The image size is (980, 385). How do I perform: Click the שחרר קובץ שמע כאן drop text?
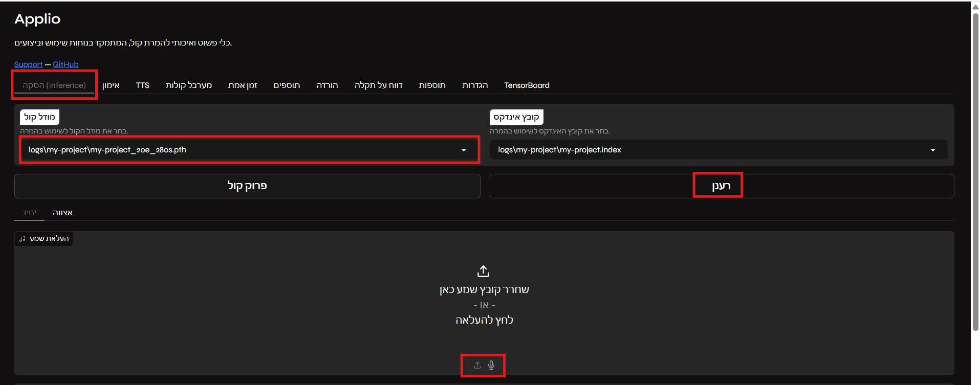(x=484, y=289)
